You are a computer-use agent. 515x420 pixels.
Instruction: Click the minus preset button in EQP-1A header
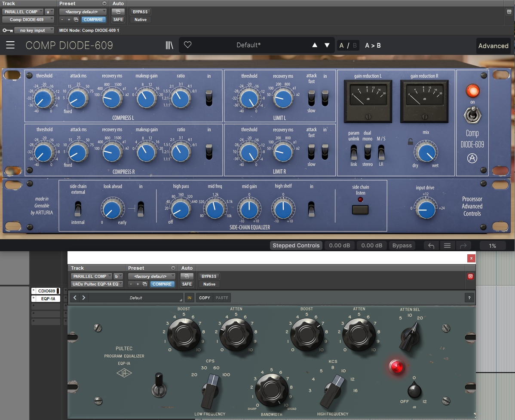coord(131,284)
